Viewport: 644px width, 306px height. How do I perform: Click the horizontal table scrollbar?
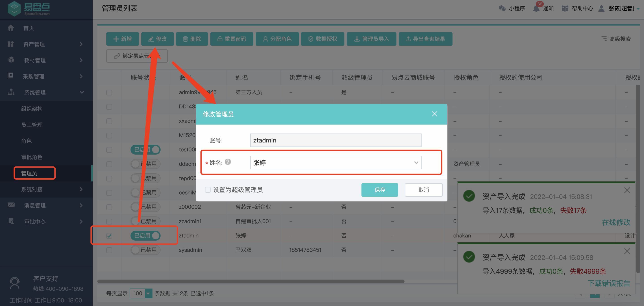pyautogui.click(x=250, y=281)
